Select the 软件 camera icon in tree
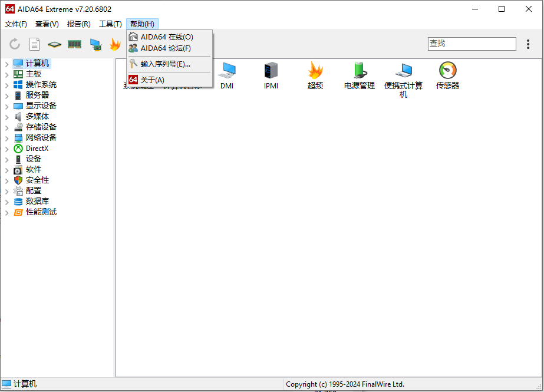Image resolution: width=544 pixels, height=392 pixels. [x=18, y=170]
